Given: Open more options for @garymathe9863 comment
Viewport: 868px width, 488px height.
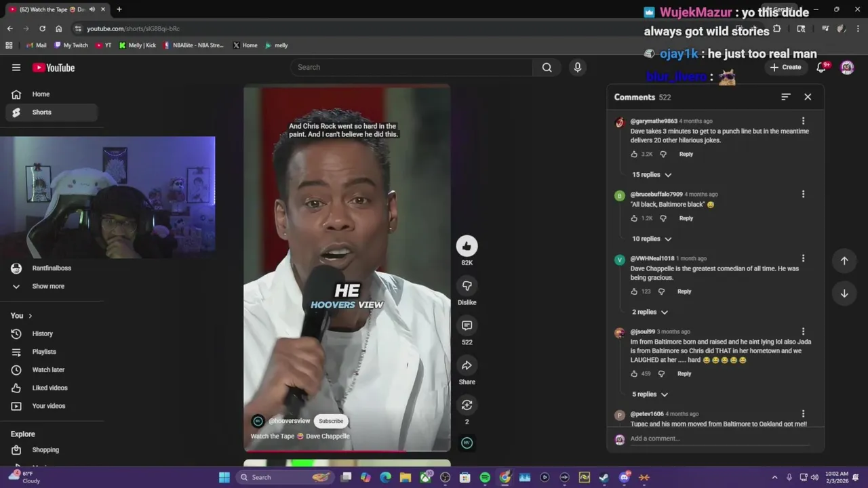Looking at the screenshot, I should coord(803,121).
